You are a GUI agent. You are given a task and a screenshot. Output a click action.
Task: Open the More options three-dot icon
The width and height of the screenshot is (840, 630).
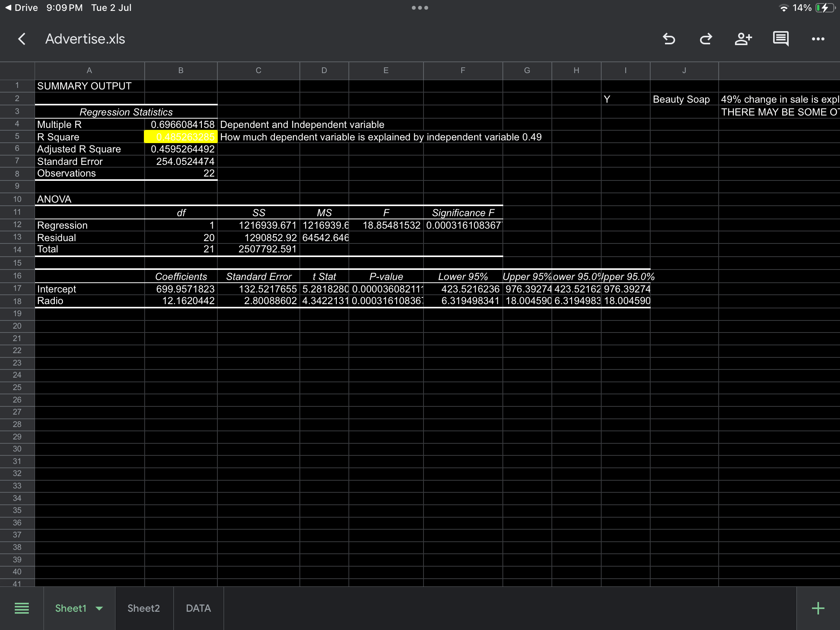point(818,38)
